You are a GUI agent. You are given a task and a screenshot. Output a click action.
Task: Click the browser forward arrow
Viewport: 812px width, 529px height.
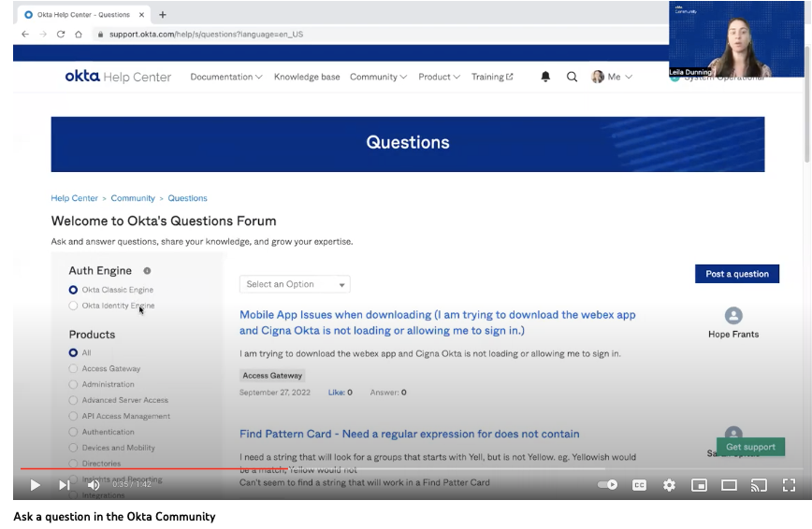(43, 35)
